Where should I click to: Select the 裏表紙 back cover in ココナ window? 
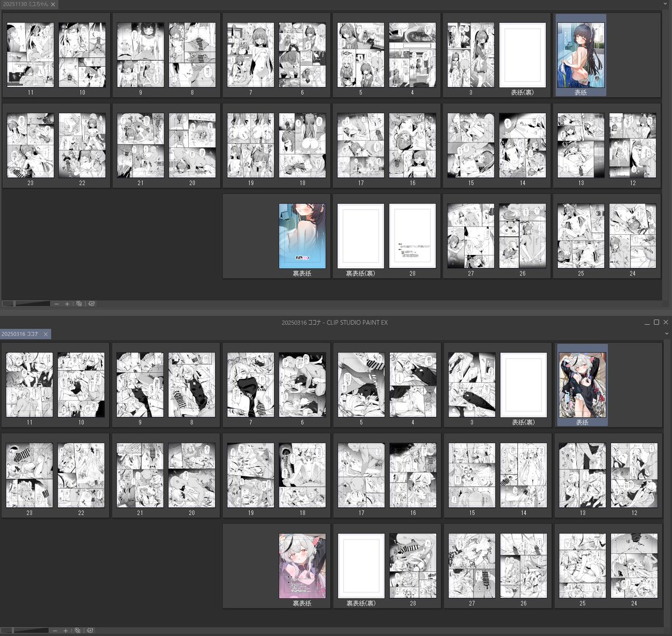[302, 566]
